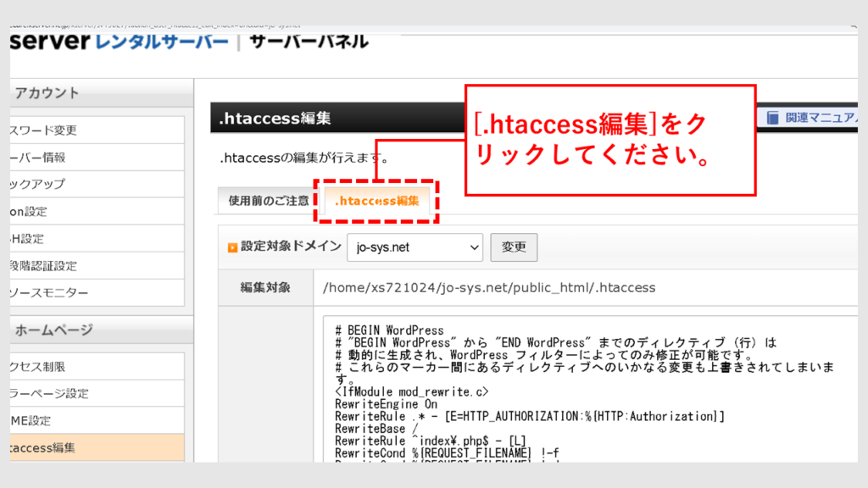This screenshot has height=488, width=868.
Task: Open the 関連マニュアル link
Action: coord(821,117)
